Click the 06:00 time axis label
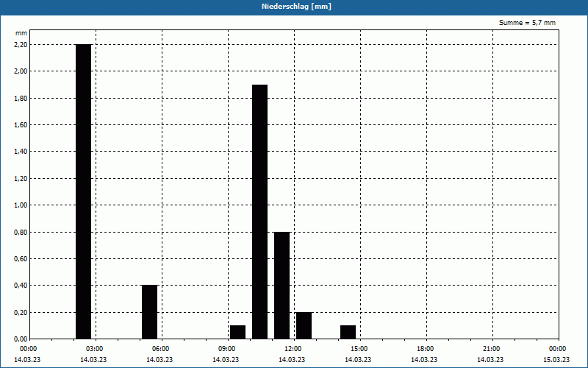Screen dimensions: 588x368 coord(160,349)
